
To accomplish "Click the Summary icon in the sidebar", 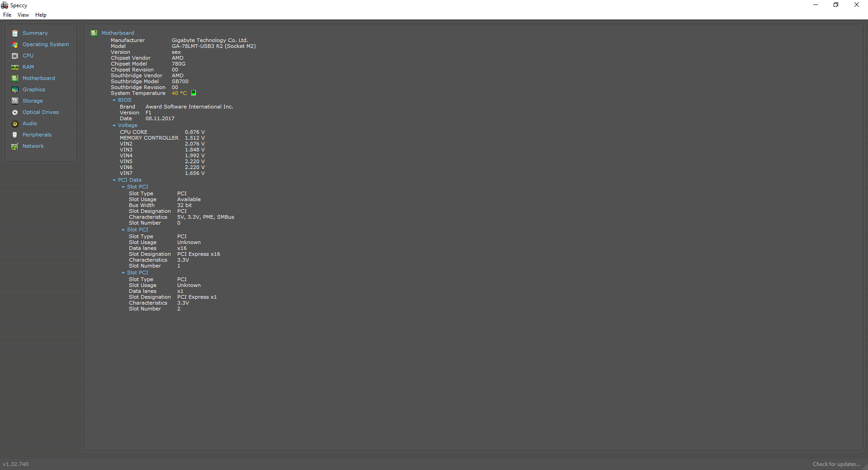I will (15, 33).
